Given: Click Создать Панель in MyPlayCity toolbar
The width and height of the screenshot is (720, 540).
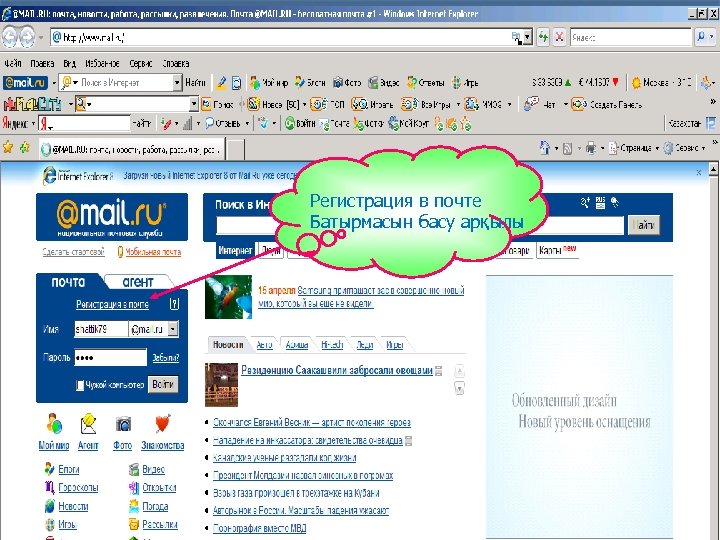Looking at the screenshot, I should pos(606,104).
